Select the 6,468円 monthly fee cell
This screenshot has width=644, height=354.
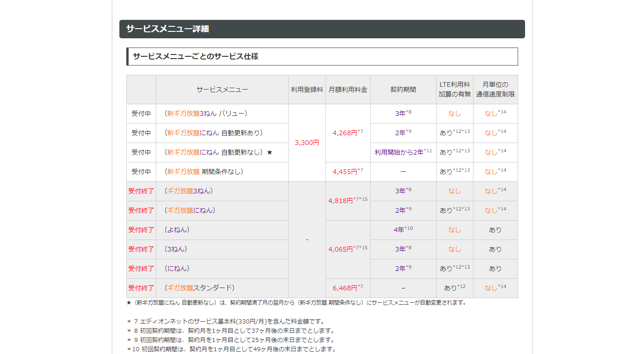pos(348,288)
